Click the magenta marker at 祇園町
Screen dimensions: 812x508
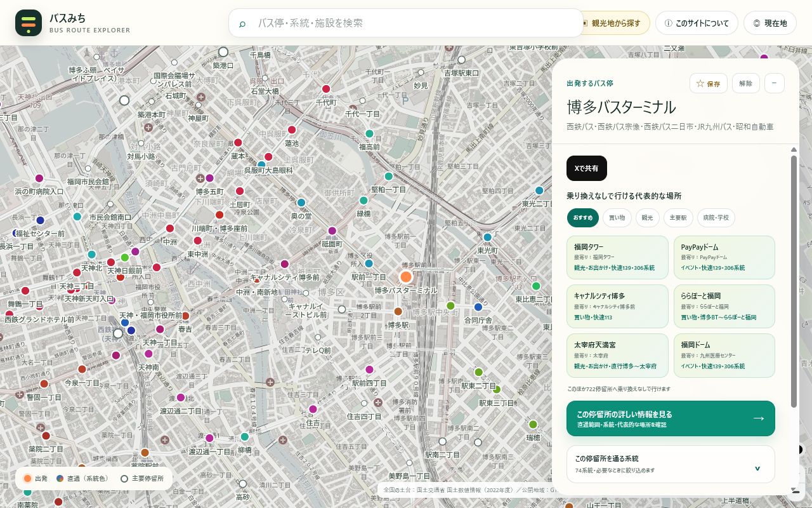[332, 231]
